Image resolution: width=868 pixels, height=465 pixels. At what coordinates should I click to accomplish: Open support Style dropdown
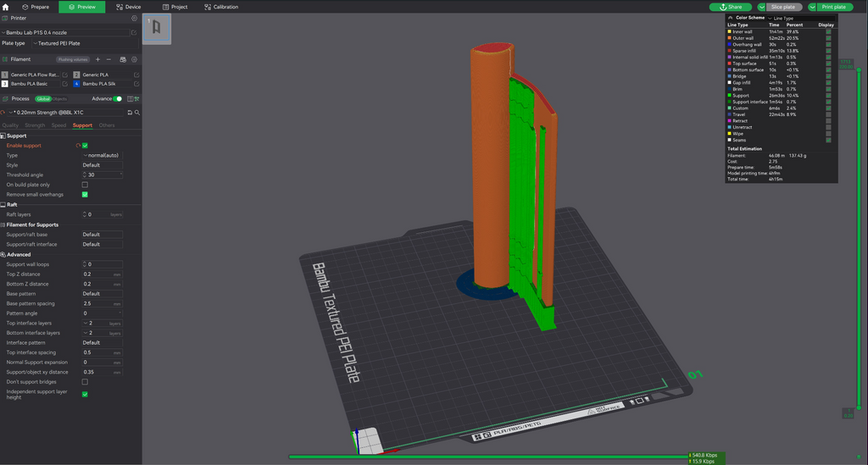[103, 165]
